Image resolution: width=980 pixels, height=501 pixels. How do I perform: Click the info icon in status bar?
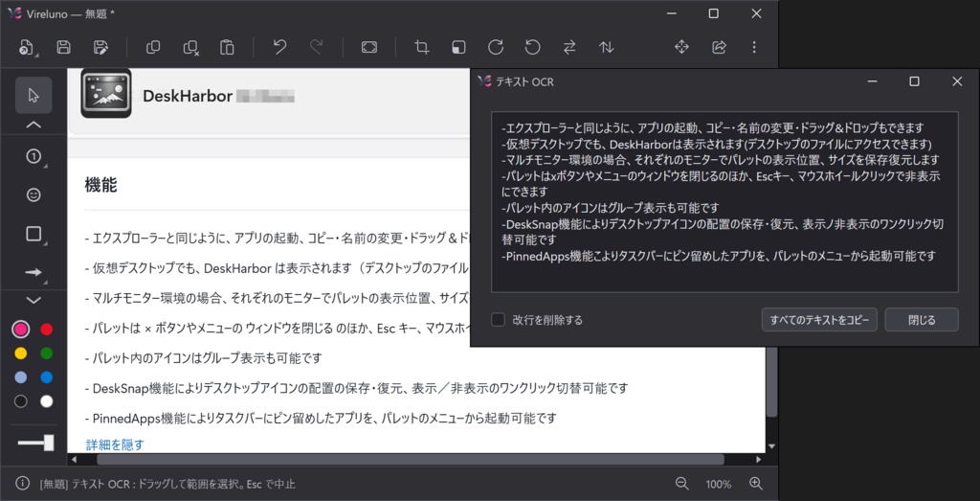click(x=23, y=484)
